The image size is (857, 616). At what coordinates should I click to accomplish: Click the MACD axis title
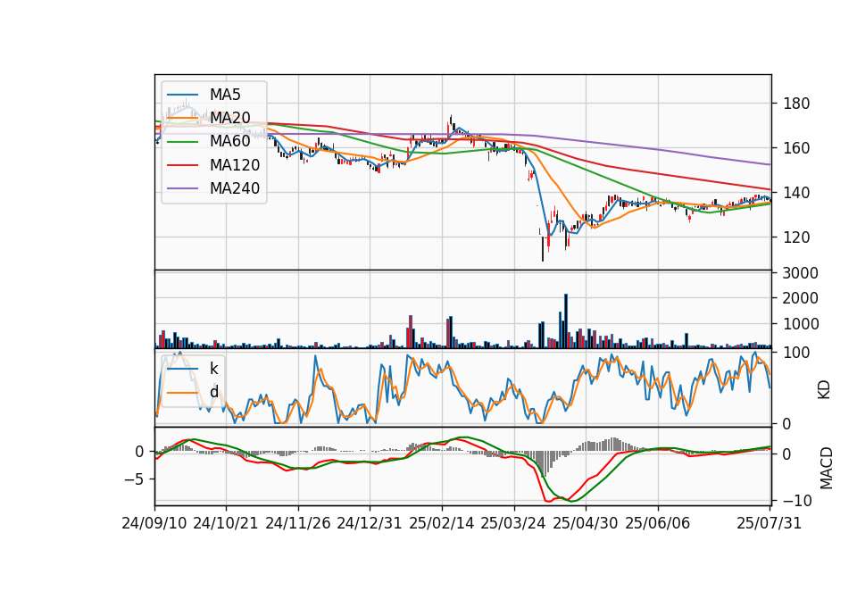click(x=827, y=469)
